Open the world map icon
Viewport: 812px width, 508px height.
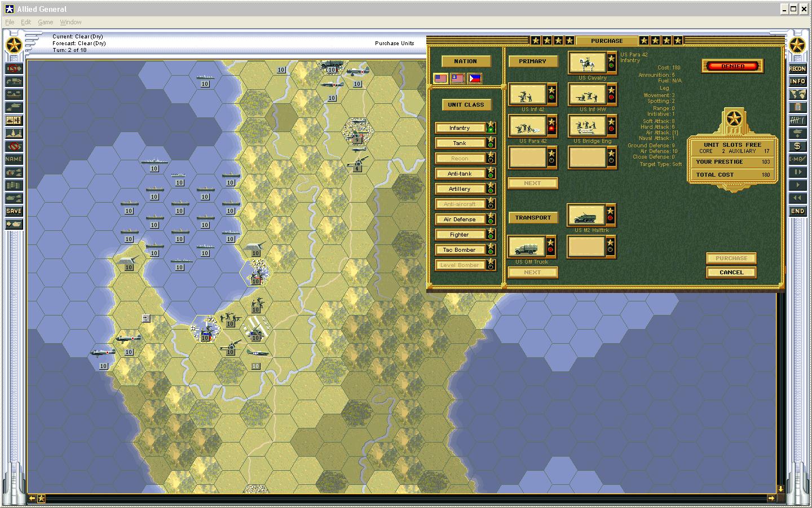click(797, 95)
